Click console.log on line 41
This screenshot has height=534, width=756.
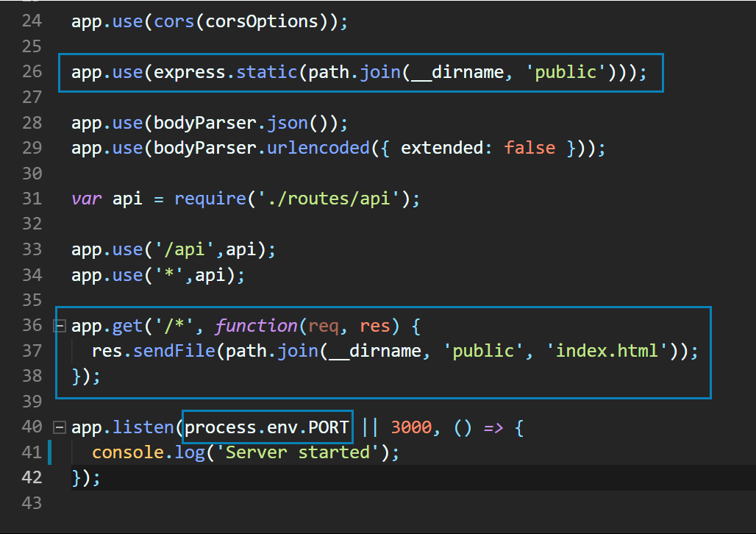[149, 452]
